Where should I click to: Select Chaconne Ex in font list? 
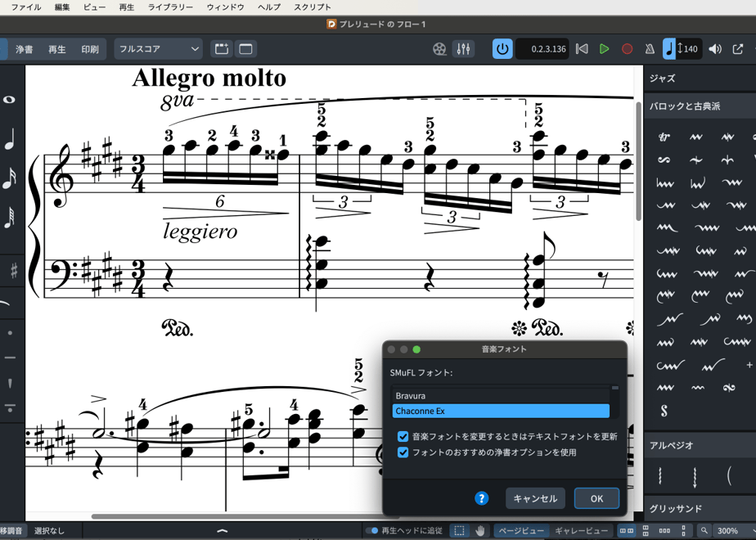(501, 412)
